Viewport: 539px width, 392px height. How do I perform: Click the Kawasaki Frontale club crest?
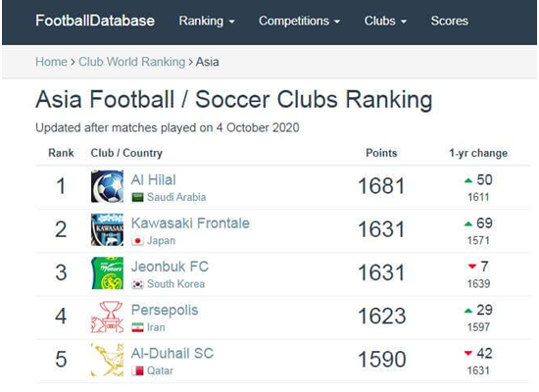(x=107, y=229)
